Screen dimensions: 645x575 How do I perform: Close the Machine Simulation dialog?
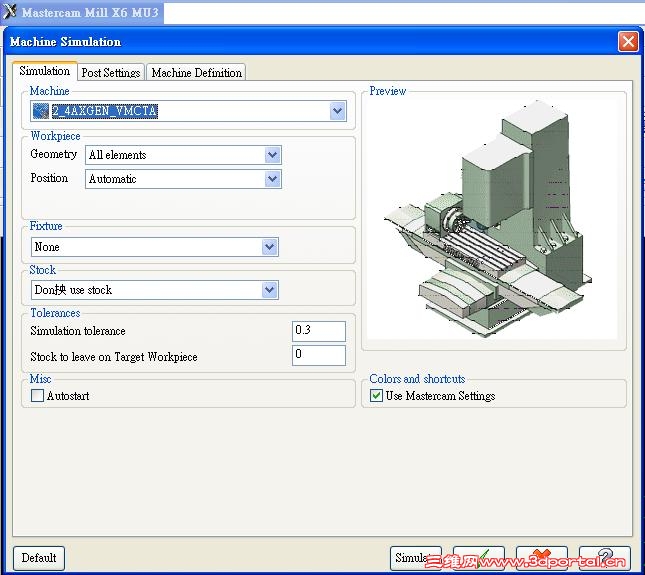(628, 42)
